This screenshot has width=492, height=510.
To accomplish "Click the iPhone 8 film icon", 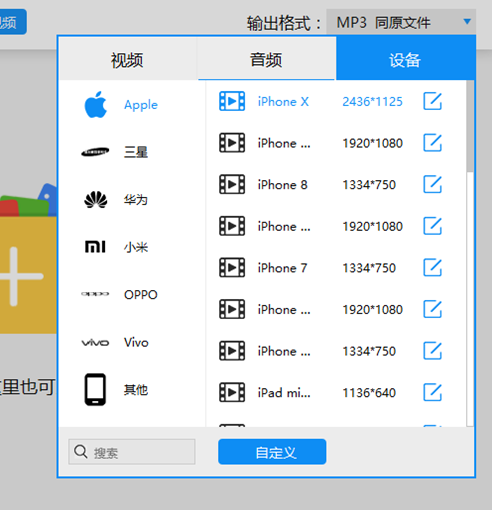I will pos(232,184).
